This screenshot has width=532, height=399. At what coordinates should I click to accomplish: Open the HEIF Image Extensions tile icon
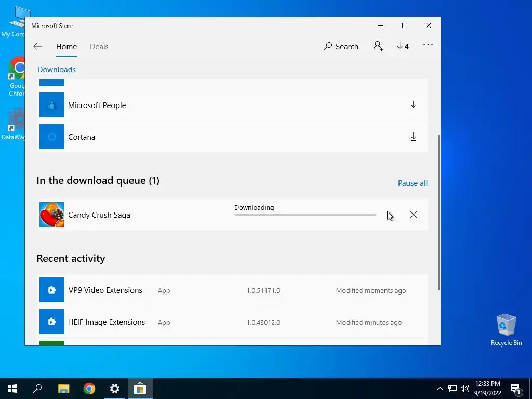(x=52, y=321)
